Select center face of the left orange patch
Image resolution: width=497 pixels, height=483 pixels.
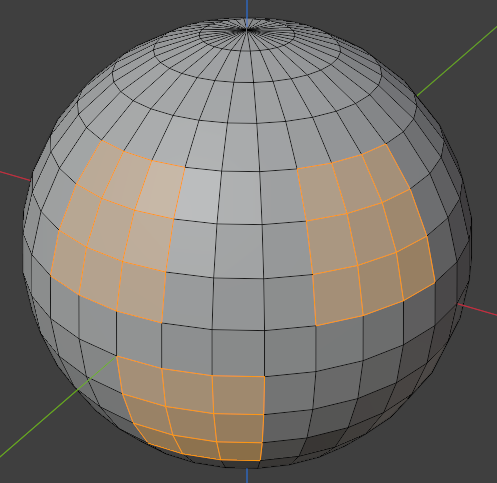tap(110, 229)
